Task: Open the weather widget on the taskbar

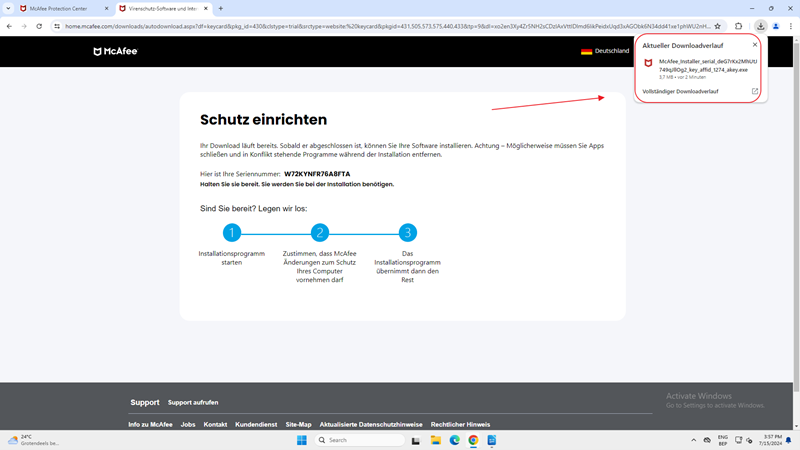Action: 33,440
